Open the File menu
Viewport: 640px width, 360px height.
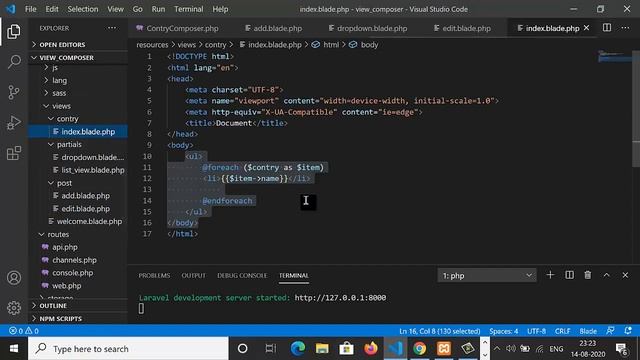(x=31, y=9)
